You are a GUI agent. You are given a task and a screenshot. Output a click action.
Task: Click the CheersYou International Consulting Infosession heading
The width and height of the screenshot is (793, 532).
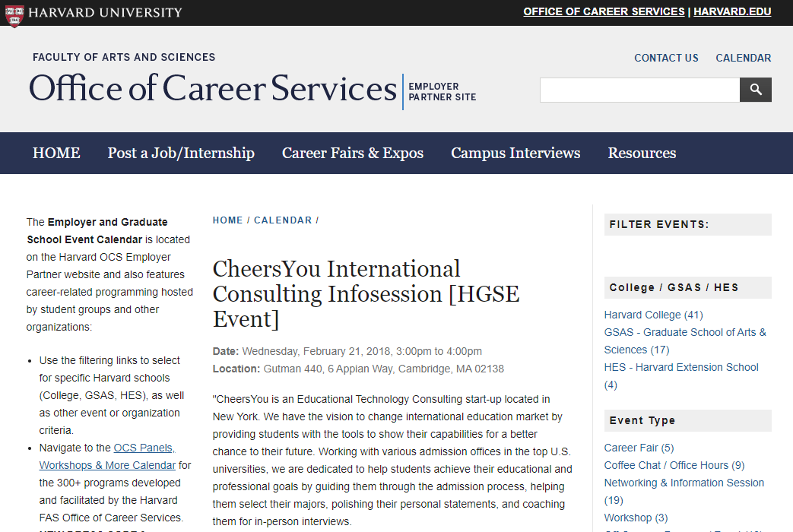[366, 294]
